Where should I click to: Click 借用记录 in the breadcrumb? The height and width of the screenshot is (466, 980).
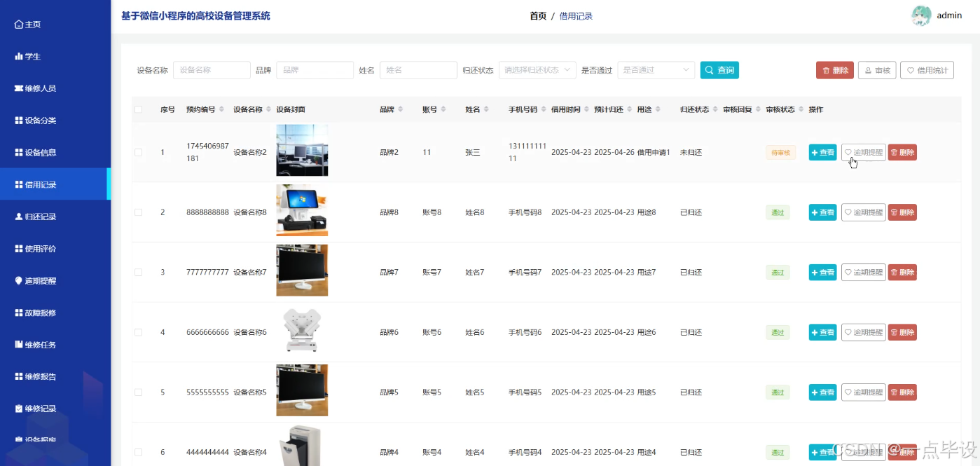pyautogui.click(x=577, y=15)
